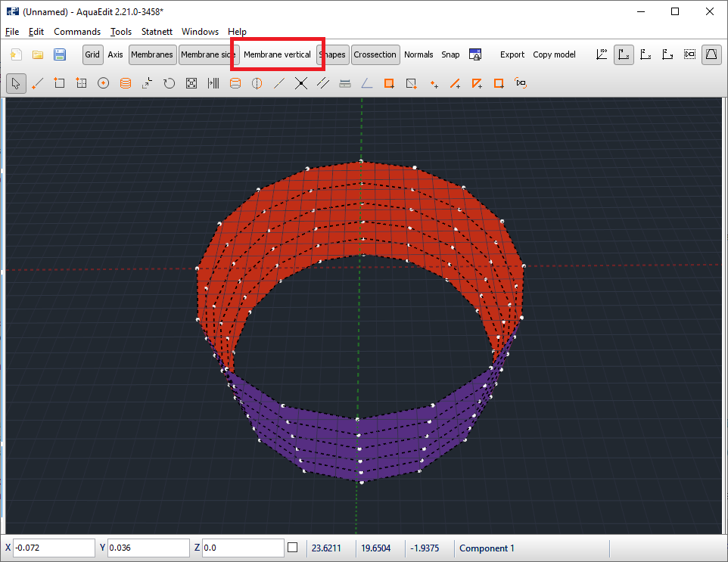Toggle the perspective trapezoid view button
Viewport: 728px width, 562px height.
click(x=711, y=54)
